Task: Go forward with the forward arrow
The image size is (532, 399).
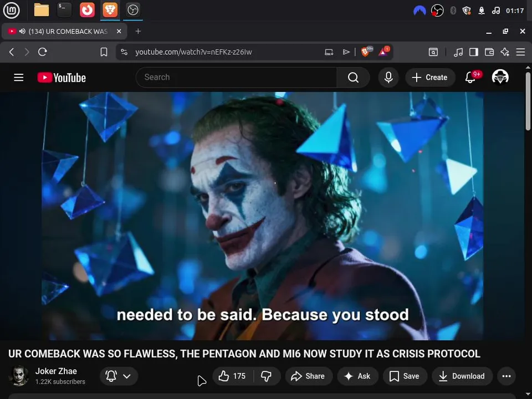Action: (27, 52)
